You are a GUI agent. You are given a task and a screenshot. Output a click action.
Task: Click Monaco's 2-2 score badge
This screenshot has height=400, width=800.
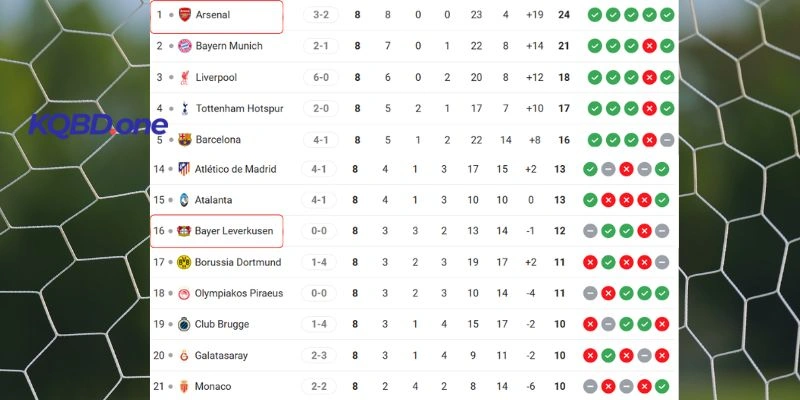click(x=320, y=386)
